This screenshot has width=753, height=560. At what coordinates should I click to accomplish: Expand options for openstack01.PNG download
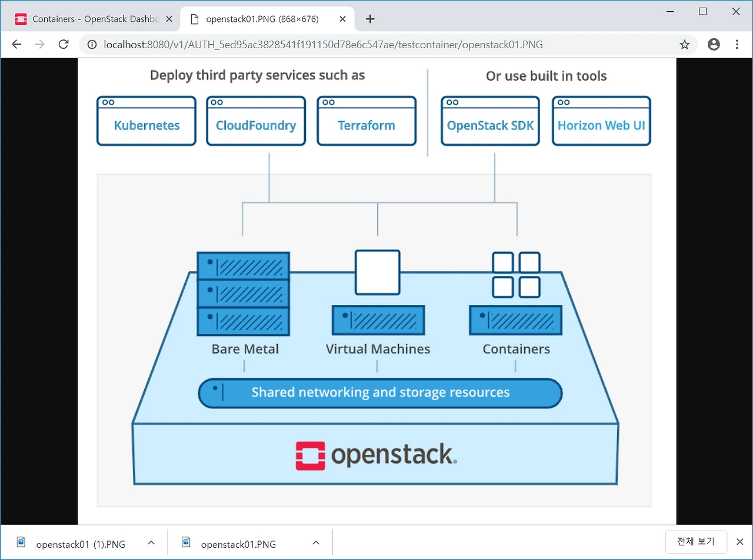click(316, 543)
